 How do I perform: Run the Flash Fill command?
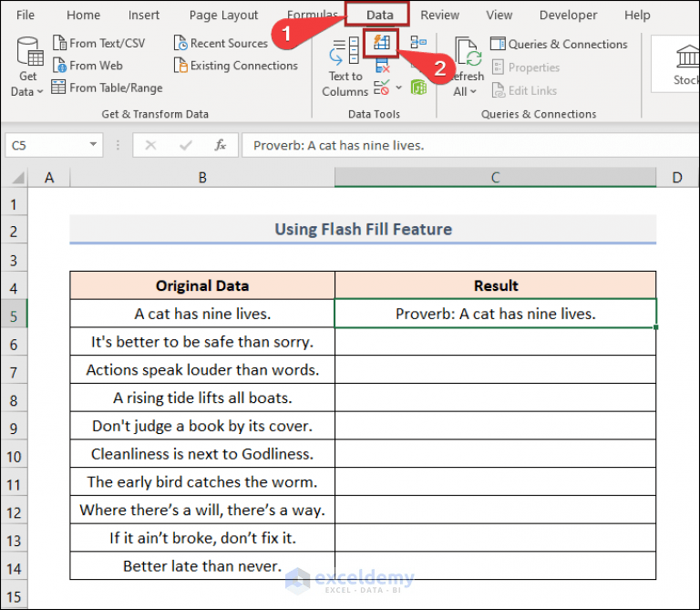pyautogui.click(x=381, y=43)
